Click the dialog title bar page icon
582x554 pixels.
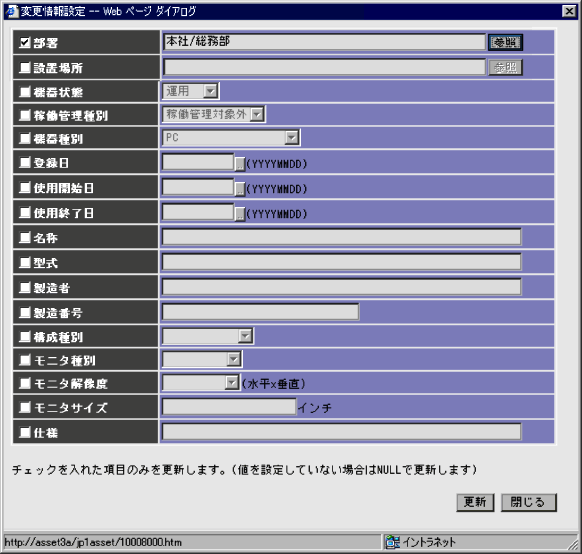11,11
